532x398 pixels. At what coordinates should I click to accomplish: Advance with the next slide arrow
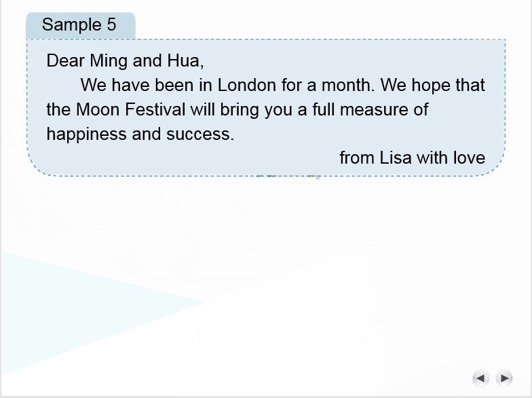tap(503, 378)
